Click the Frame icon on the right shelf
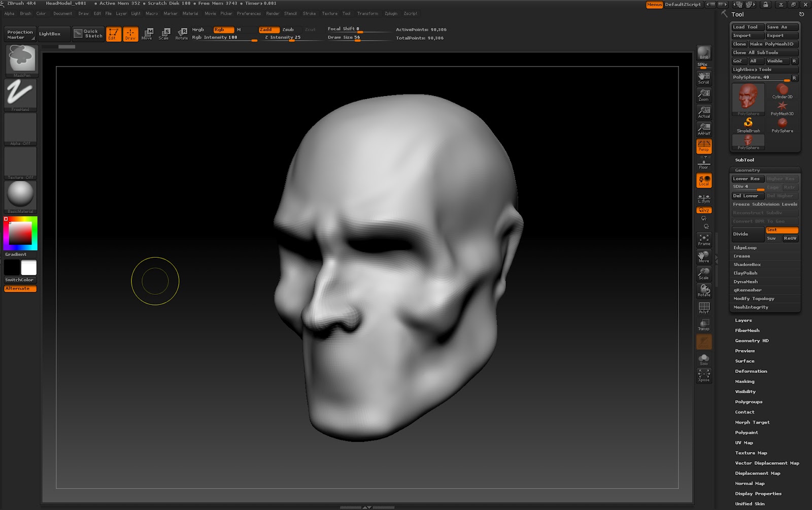Screen dimensions: 812x510 tap(703, 239)
